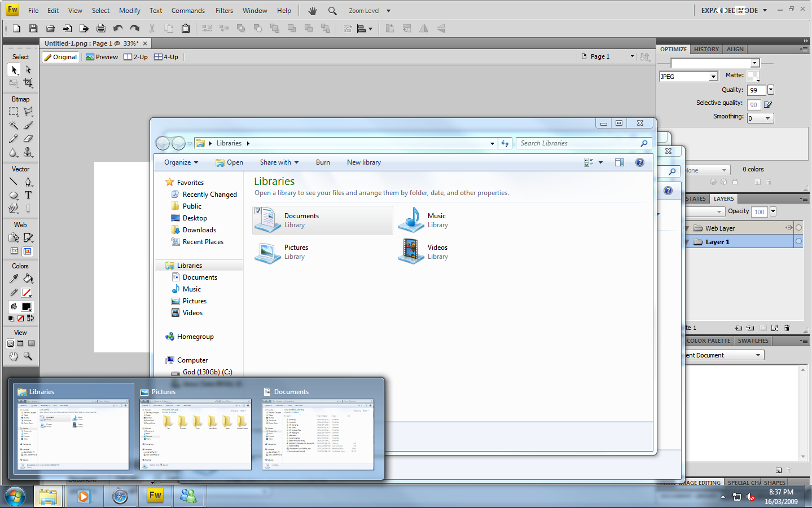The width and height of the screenshot is (812, 508).
Task: Switch to Standard Screen mode
Action: click(x=10, y=343)
